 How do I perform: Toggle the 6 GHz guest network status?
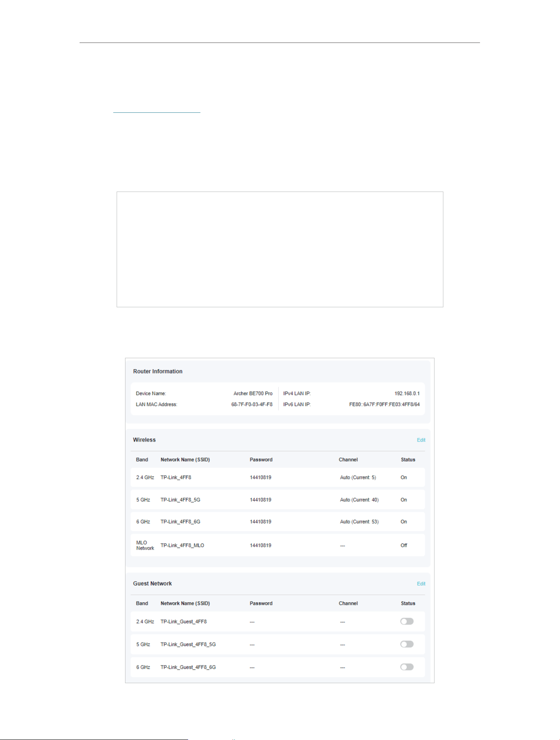pos(407,667)
